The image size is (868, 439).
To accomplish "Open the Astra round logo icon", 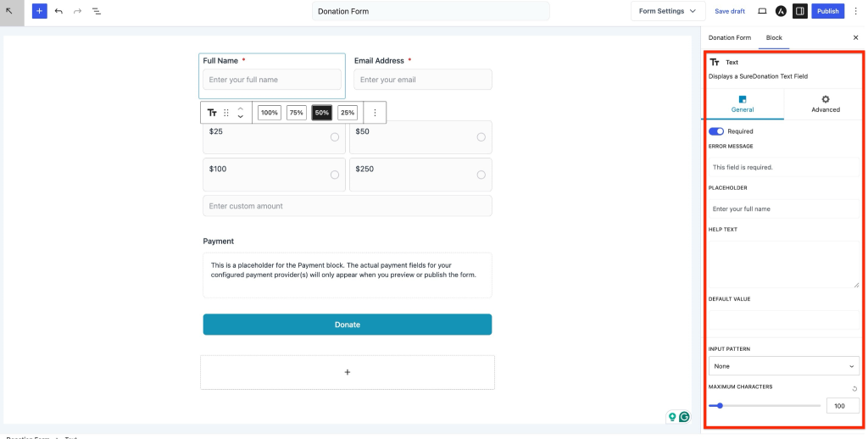I will click(x=781, y=11).
